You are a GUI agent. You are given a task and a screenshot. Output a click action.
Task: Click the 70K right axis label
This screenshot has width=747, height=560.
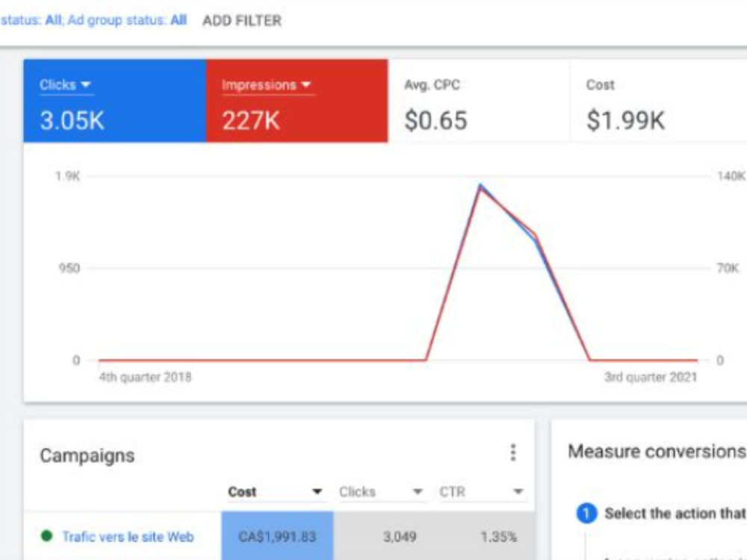pyautogui.click(x=728, y=269)
